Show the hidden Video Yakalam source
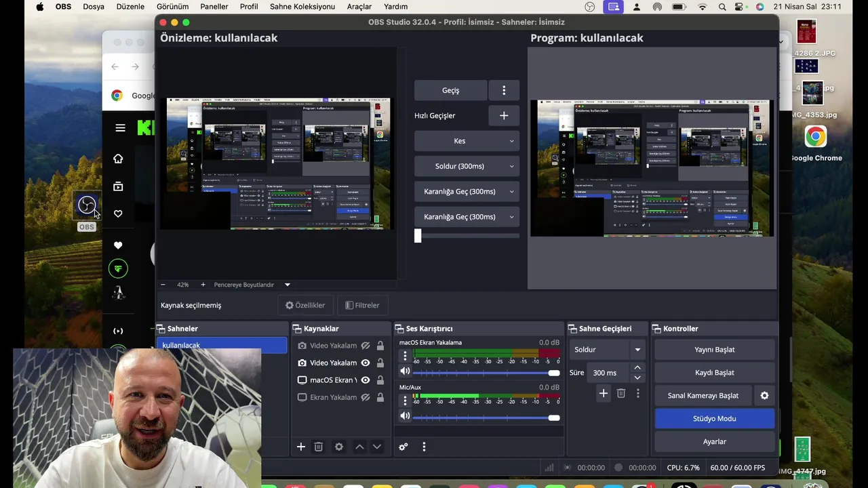Viewport: 868px width, 488px height. pyautogui.click(x=366, y=346)
